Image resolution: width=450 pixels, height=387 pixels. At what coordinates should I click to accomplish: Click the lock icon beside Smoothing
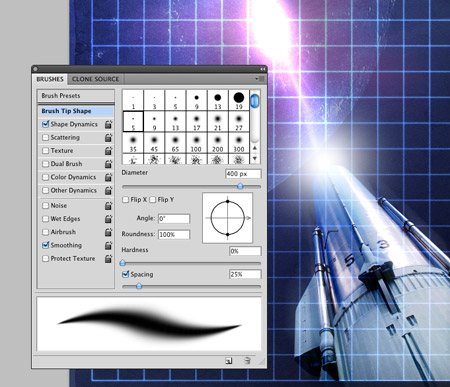(x=108, y=245)
